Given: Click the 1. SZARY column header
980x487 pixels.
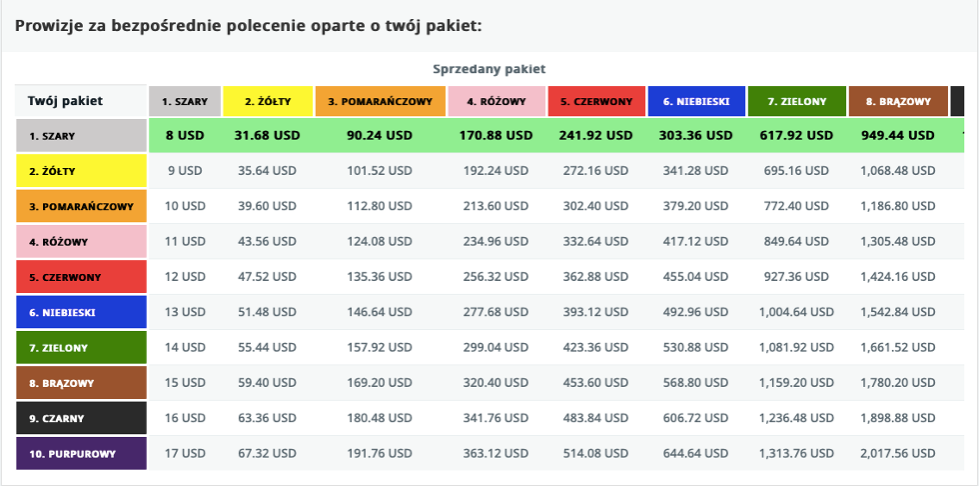Looking at the screenshot, I should pos(185,101).
